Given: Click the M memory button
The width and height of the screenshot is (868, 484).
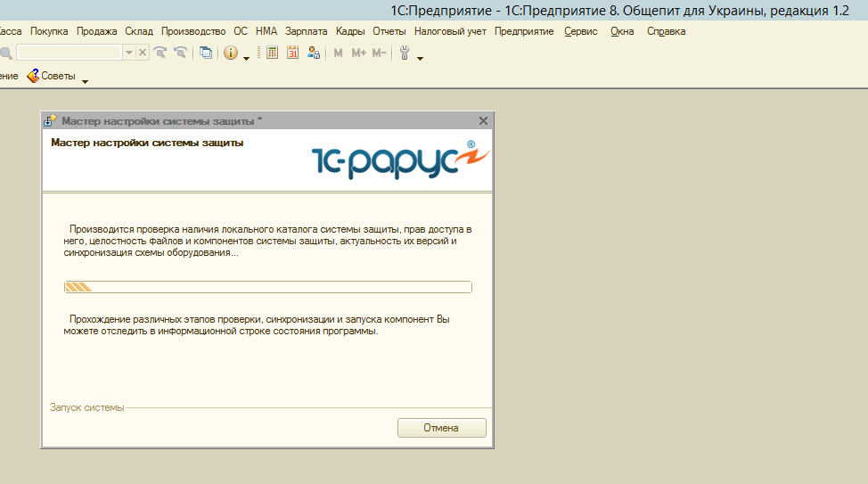Looking at the screenshot, I should (x=339, y=53).
